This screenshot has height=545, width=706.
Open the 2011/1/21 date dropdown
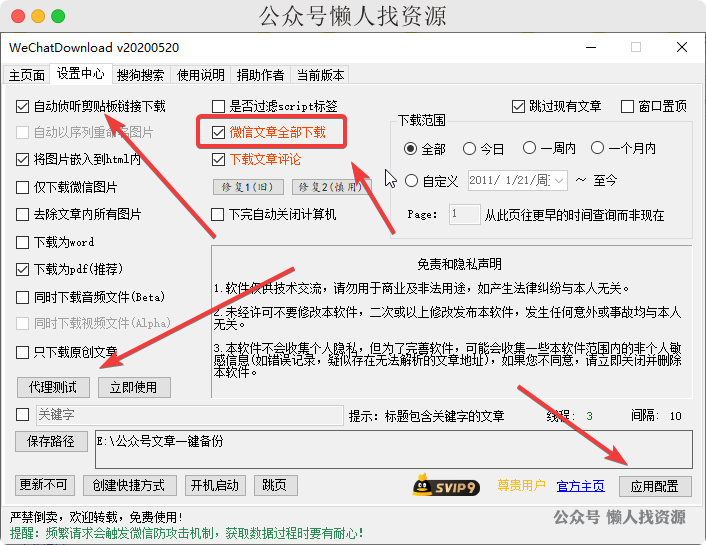pyautogui.click(x=559, y=181)
